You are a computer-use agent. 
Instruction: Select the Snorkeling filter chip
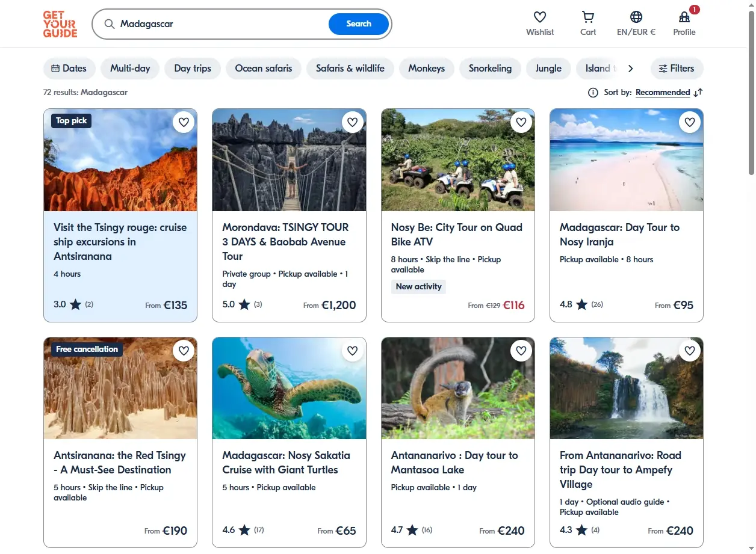(490, 69)
